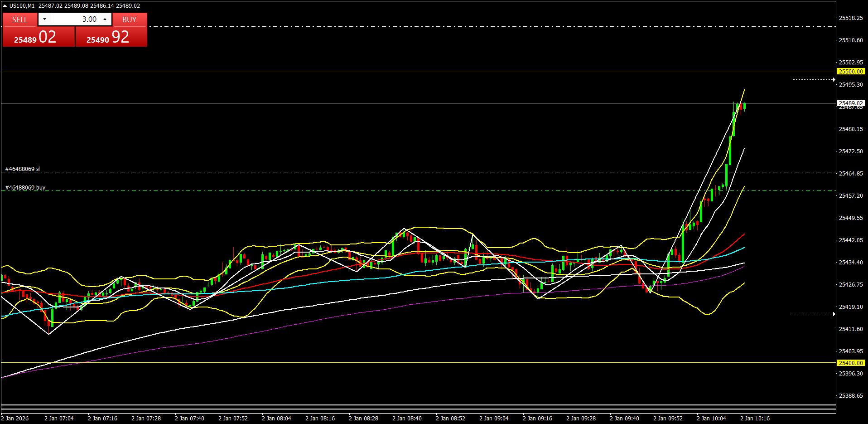Click the 2 Jan 10:16 time label
This screenshot has width=868, height=424.
(755, 419)
